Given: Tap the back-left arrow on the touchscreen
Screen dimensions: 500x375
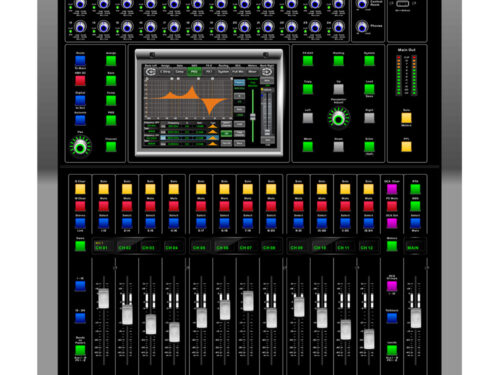Looking at the screenshot, I should pos(151,72).
